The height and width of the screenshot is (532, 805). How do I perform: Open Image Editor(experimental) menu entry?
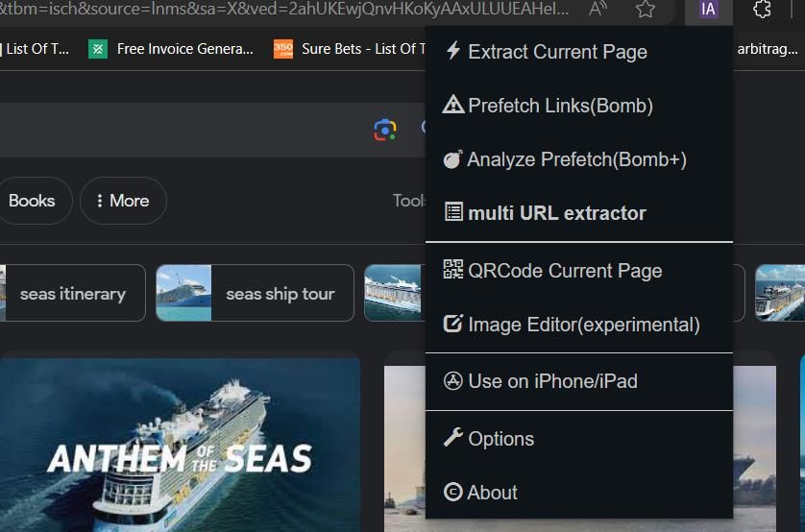(583, 325)
